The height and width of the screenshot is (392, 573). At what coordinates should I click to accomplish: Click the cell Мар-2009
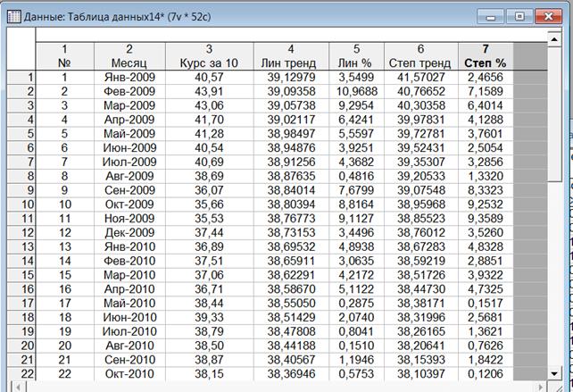click(x=129, y=105)
